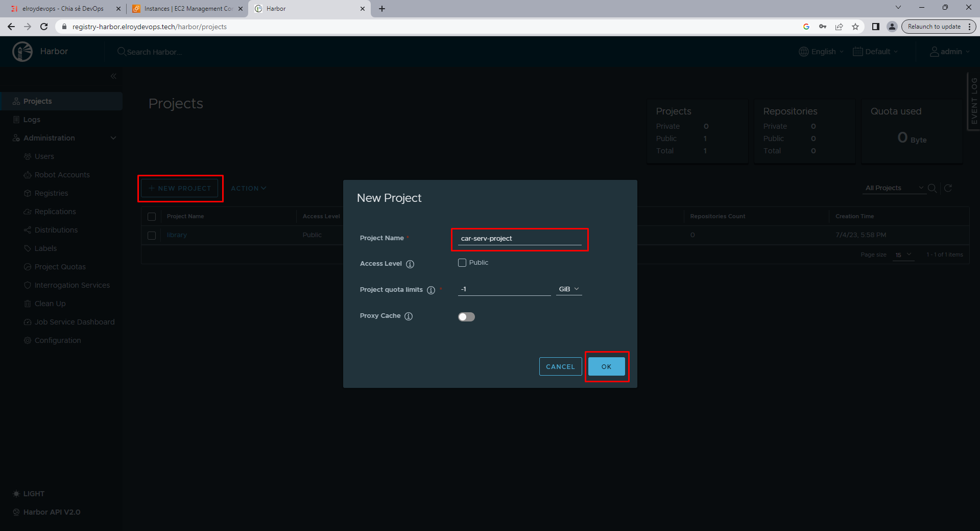Open Replications in the sidebar
Image resolution: width=980 pixels, height=531 pixels.
[55, 212]
